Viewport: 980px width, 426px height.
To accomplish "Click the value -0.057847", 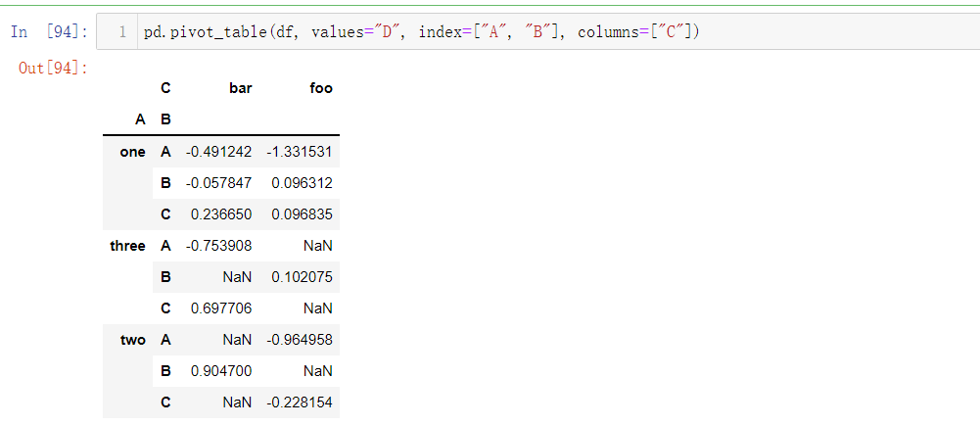I will coord(218,183).
